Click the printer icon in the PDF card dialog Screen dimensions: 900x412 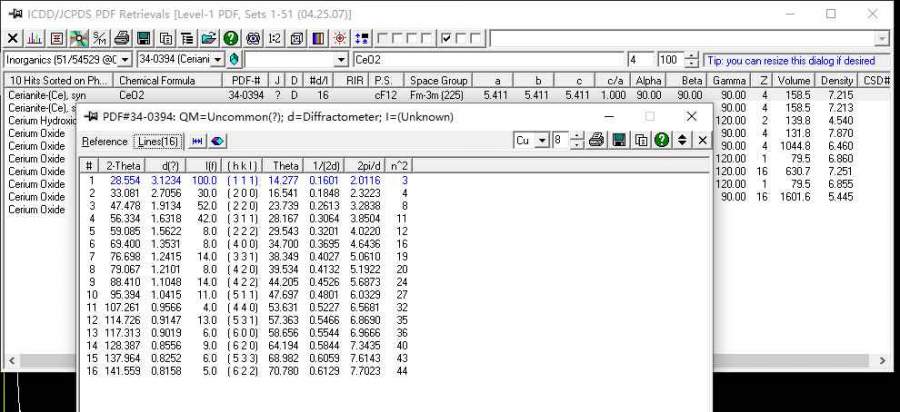(x=596, y=141)
